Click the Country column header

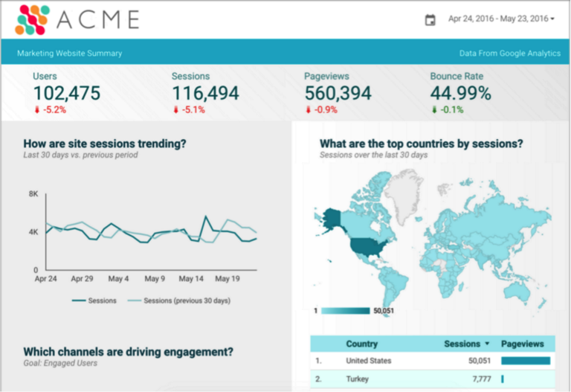361,344
